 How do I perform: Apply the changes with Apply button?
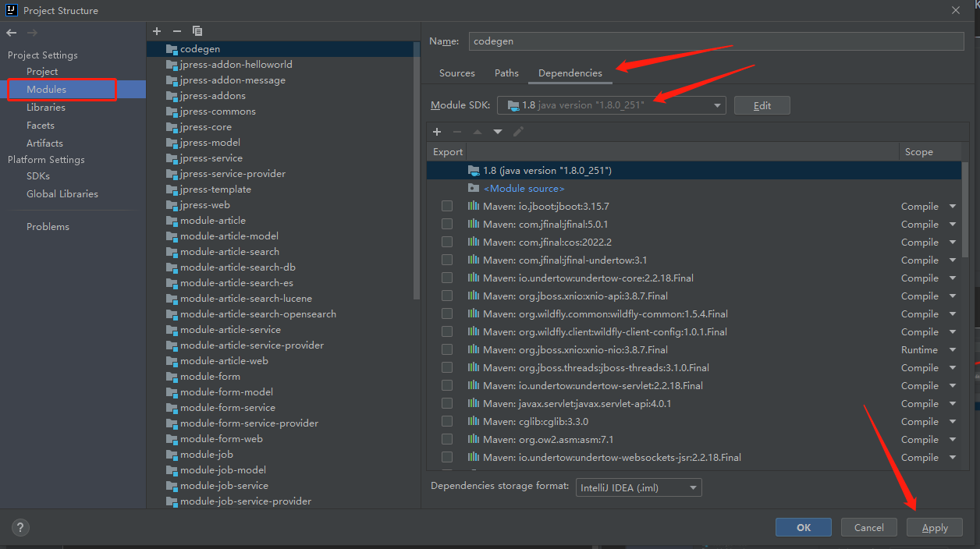[935, 527]
